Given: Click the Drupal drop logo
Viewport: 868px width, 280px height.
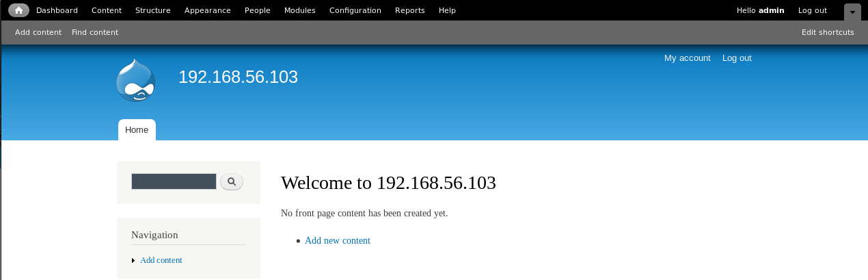Looking at the screenshot, I should 135,80.
